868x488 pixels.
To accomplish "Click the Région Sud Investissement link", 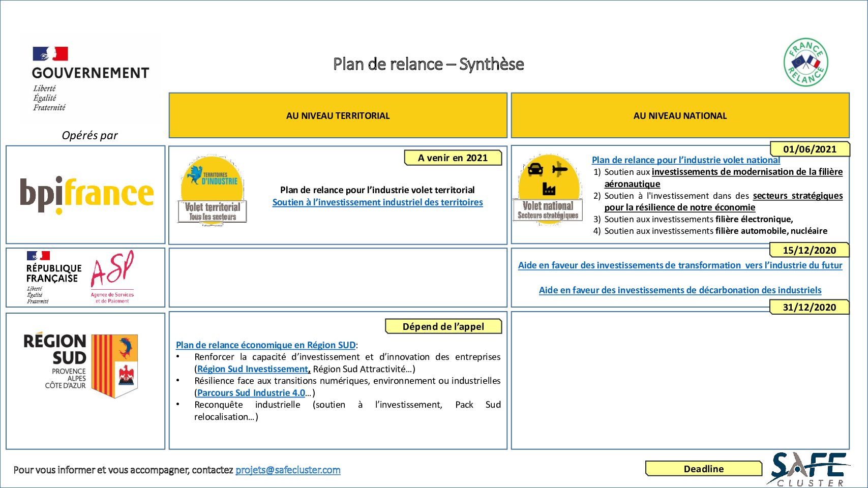I will (253, 369).
